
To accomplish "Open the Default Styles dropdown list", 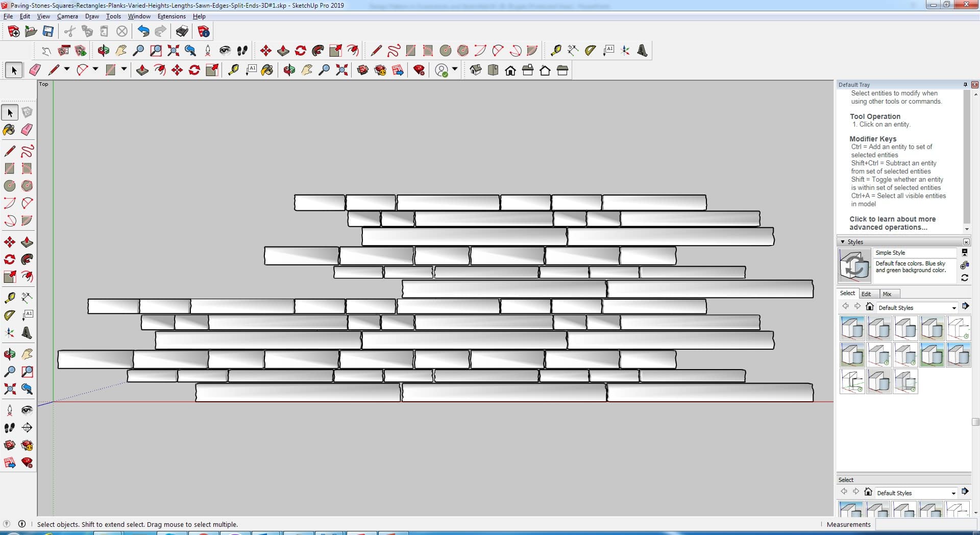I will point(953,308).
